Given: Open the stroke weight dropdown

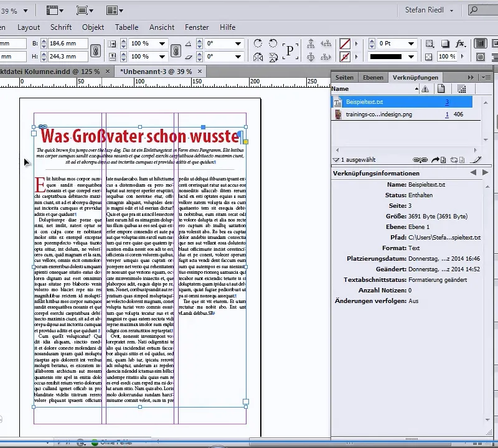Looking at the screenshot, I should point(411,44).
